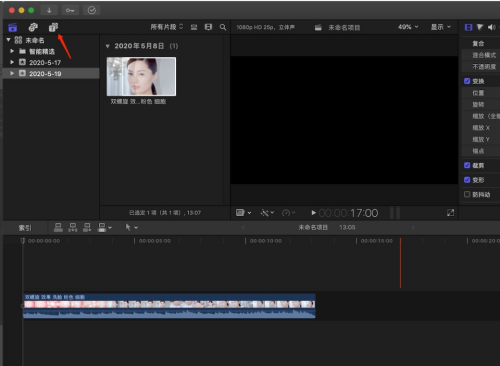Click the 索引 index button
This screenshot has height=366, width=500.
[x=25, y=228]
